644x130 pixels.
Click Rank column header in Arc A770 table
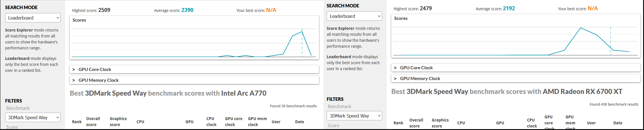(x=77, y=122)
